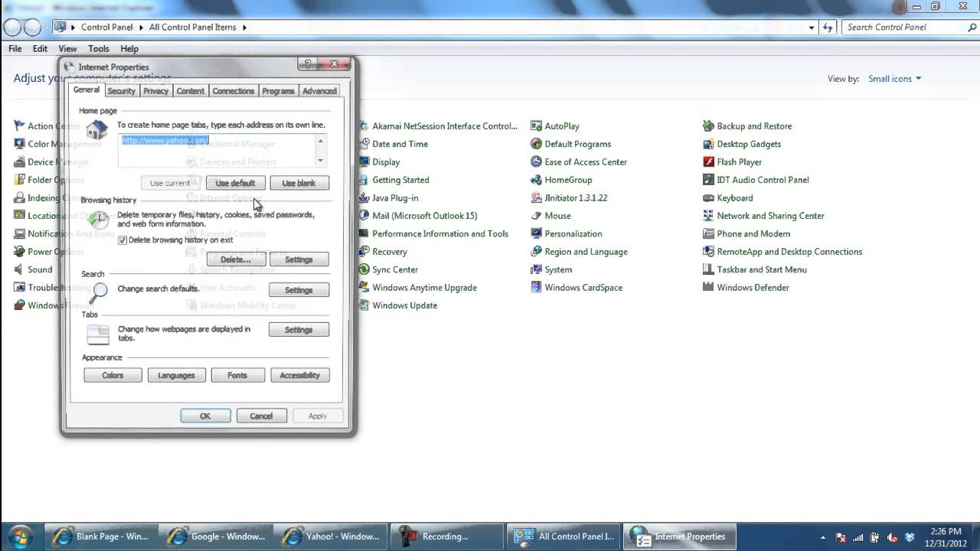The height and width of the screenshot is (551, 980).
Task: Open the Akamai NetSession Interface icon
Action: coord(439,126)
